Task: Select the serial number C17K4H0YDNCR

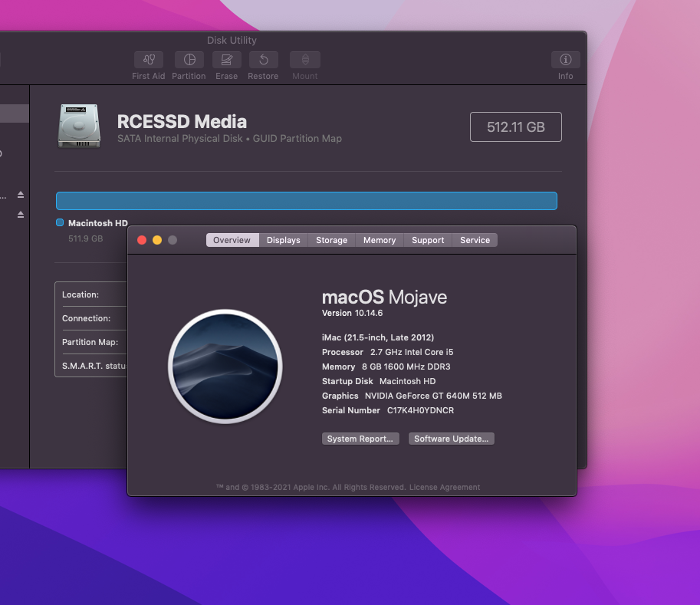Action: (420, 410)
